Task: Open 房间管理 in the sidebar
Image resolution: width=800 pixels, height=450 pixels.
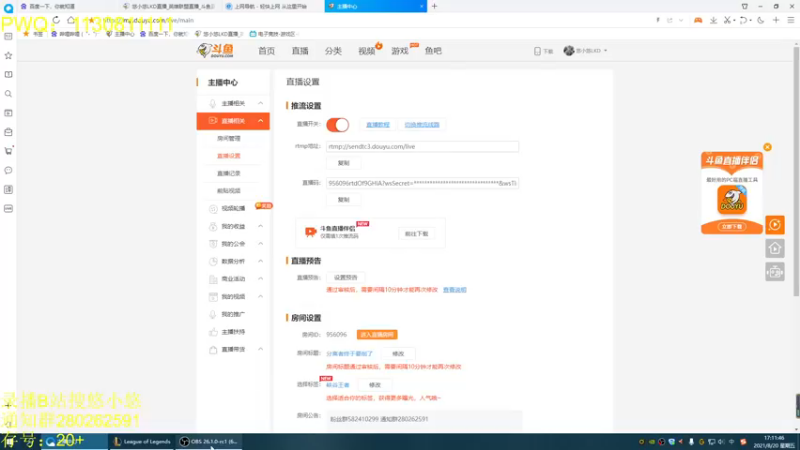Action: pyautogui.click(x=229, y=138)
